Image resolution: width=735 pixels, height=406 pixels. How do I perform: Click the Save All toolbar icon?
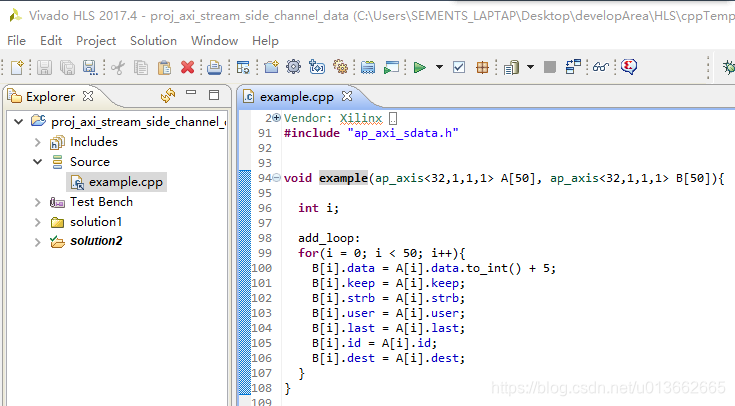(x=68, y=68)
